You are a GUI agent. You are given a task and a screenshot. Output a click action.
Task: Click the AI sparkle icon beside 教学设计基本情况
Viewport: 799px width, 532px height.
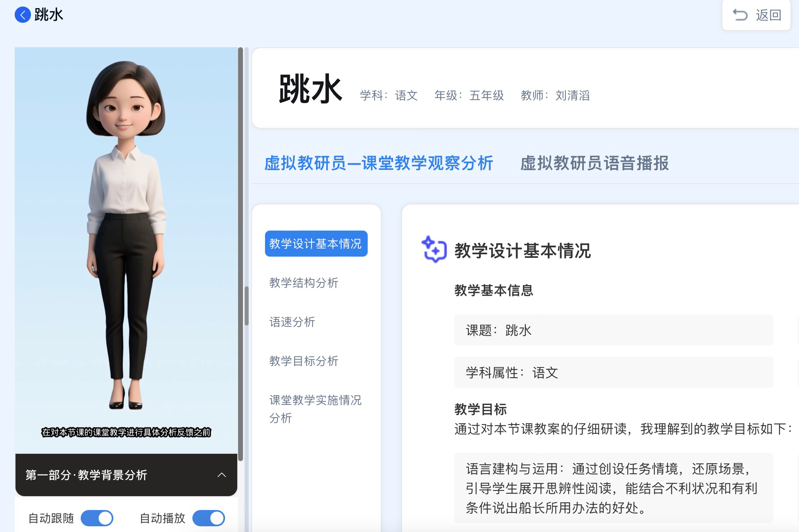pyautogui.click(x=434, y=250)
